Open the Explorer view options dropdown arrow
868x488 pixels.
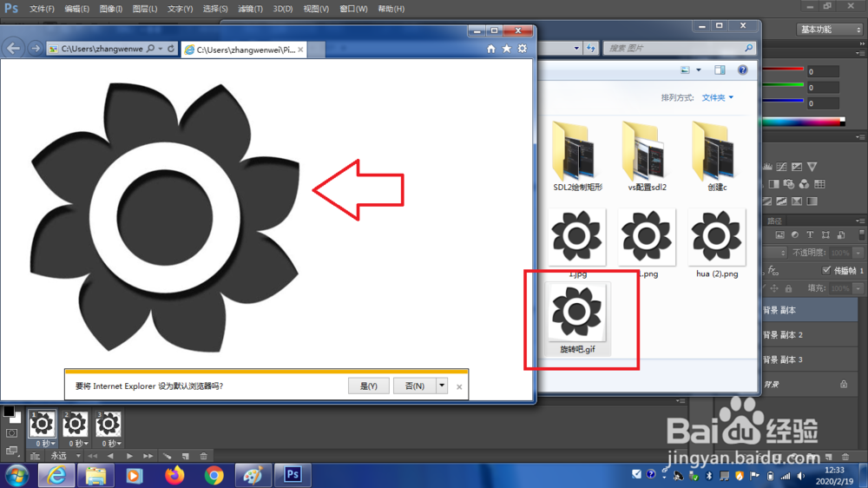point(699,69)
